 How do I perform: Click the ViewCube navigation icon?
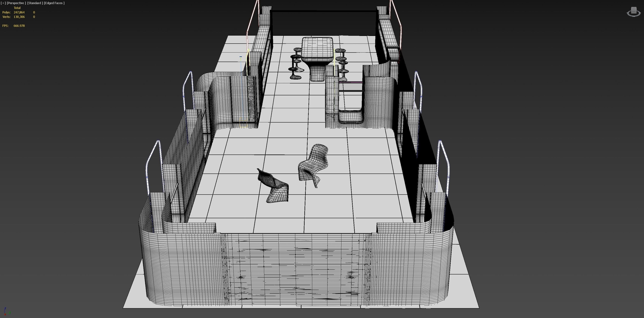634,12
